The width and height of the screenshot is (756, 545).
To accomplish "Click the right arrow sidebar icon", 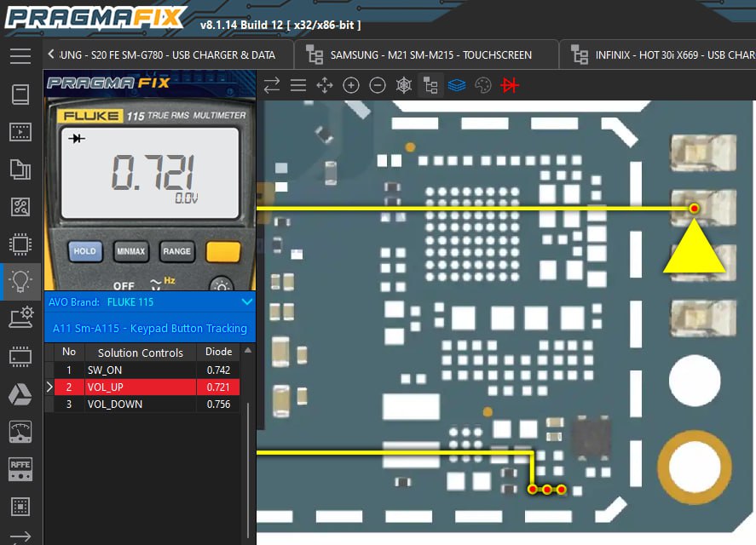I will (20, 536).
